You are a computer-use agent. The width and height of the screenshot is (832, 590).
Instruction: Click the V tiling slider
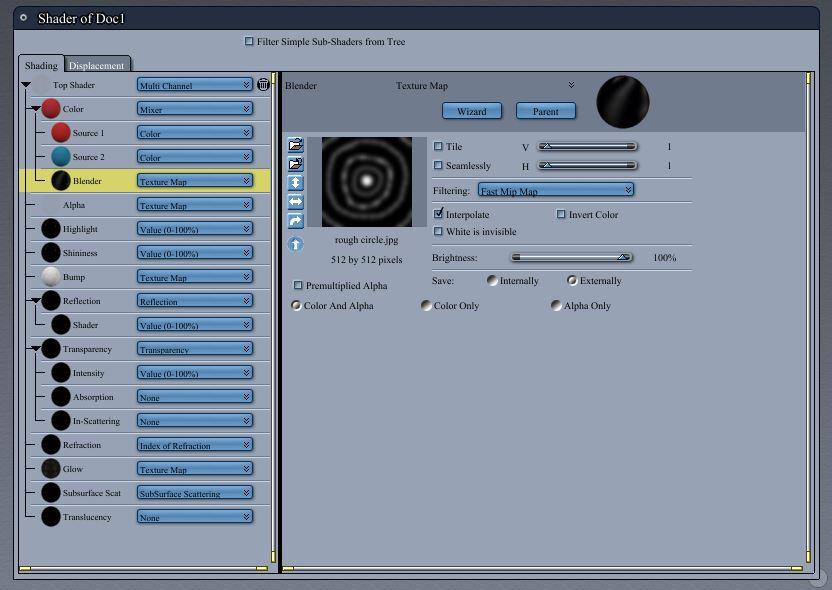coord(587,146)
